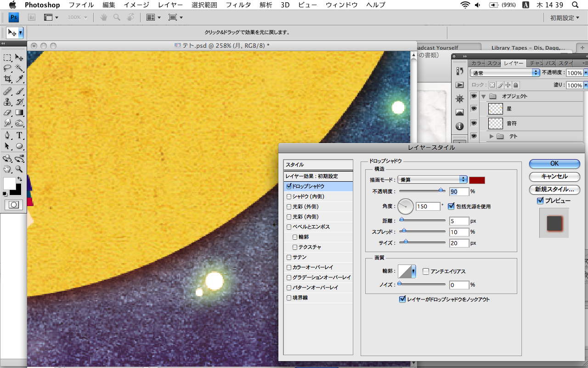Open the Layers panel options menu
Screen dimensions: 588x368
coord(584,63)
